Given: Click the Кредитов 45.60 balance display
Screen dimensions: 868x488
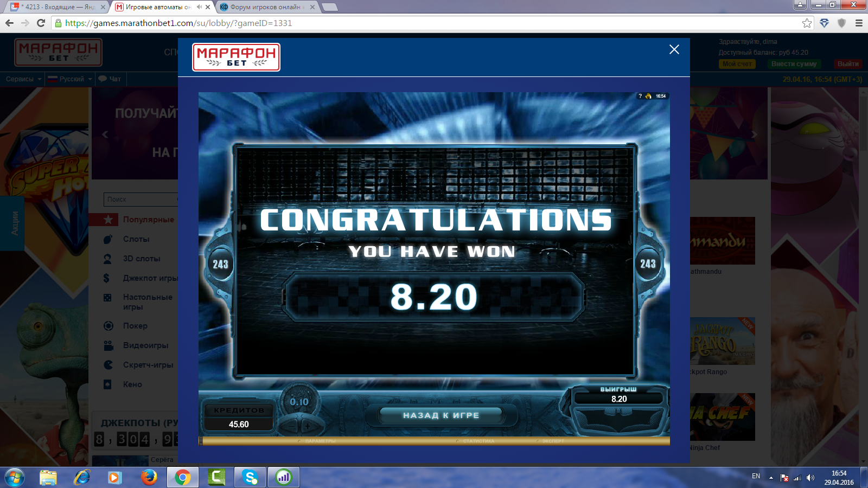Looking at the screenshot, I should pyautogui.click(x=239, y=418).
